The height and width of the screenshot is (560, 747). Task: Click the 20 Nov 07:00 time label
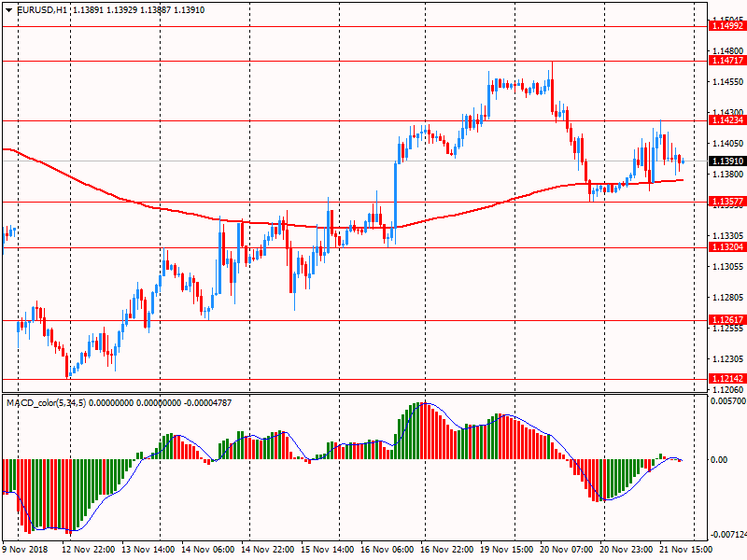[x=567, y=549]
